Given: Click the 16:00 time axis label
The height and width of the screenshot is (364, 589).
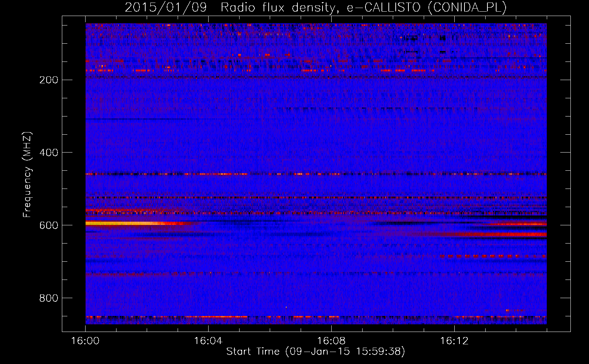Looking at the screenshot, I should click(85, 341).
